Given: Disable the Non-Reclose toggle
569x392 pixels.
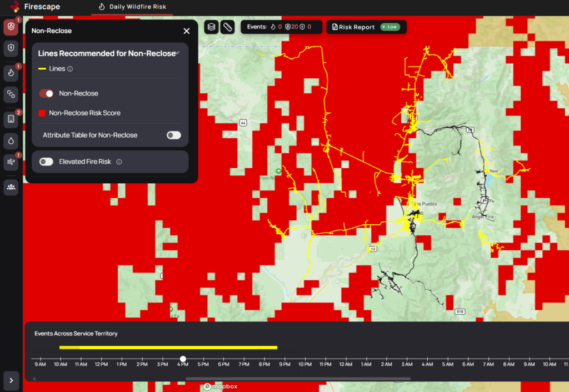Looking at the screenshot, I should 46,94.
